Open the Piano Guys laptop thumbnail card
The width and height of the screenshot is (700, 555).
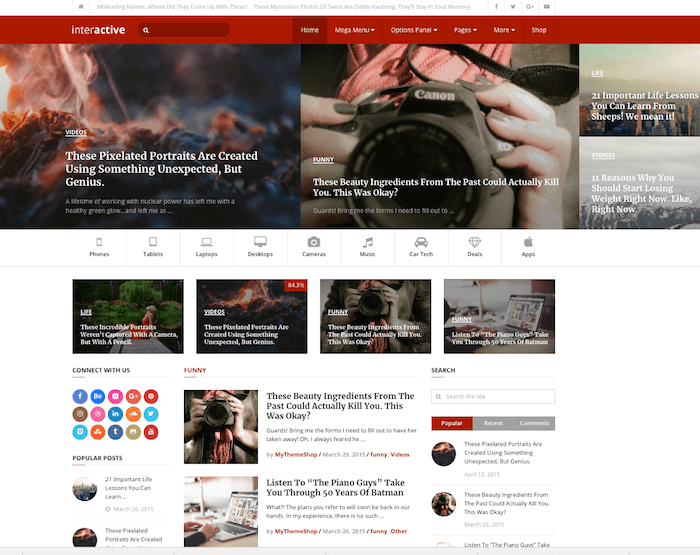tap(500, 317)
